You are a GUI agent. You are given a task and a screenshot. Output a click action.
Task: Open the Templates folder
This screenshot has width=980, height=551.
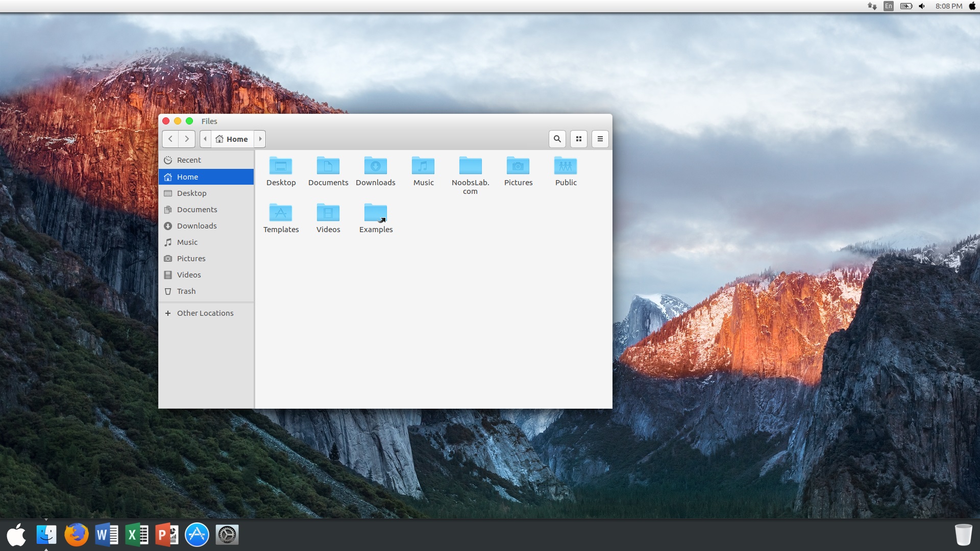(x=281, y=213)
